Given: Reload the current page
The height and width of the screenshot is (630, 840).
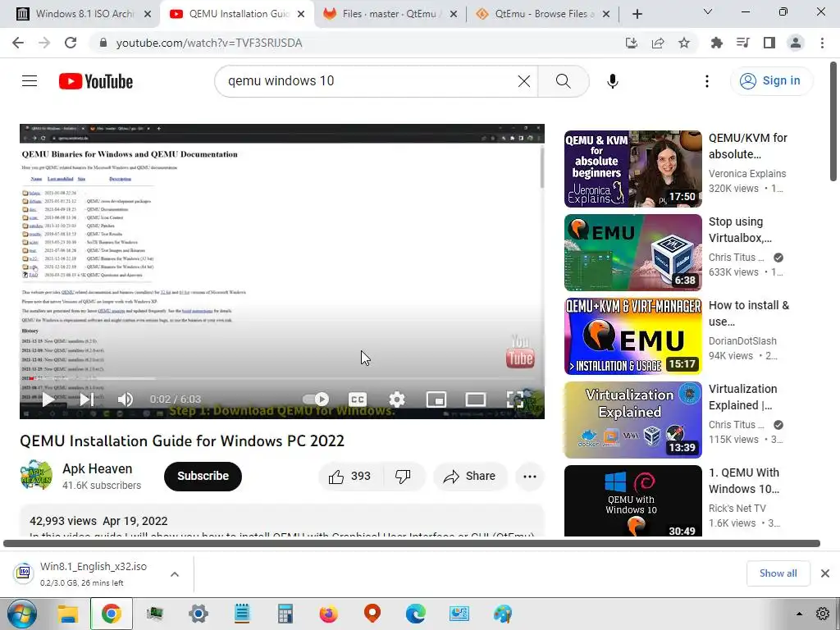Looking at the screenshot, I should pos(71,43).
